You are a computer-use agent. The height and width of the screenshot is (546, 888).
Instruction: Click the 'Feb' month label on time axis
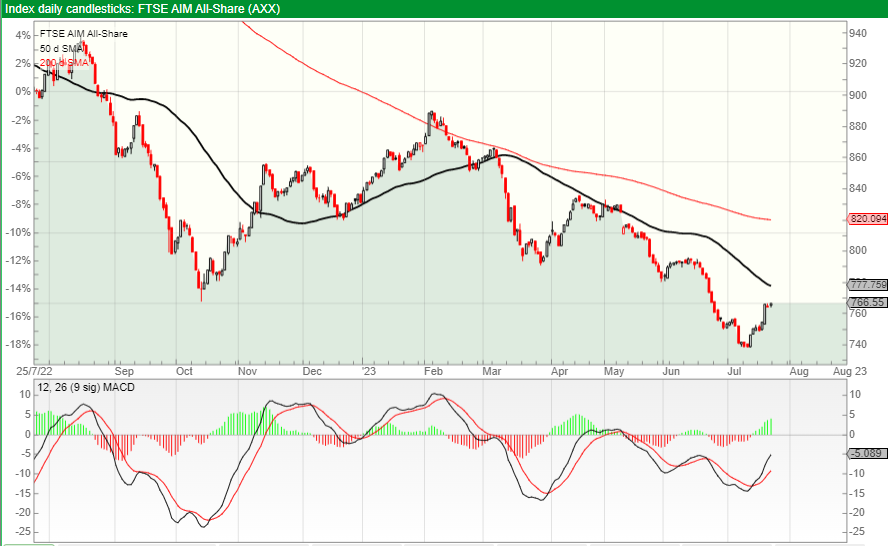click(x=433, y=371)
